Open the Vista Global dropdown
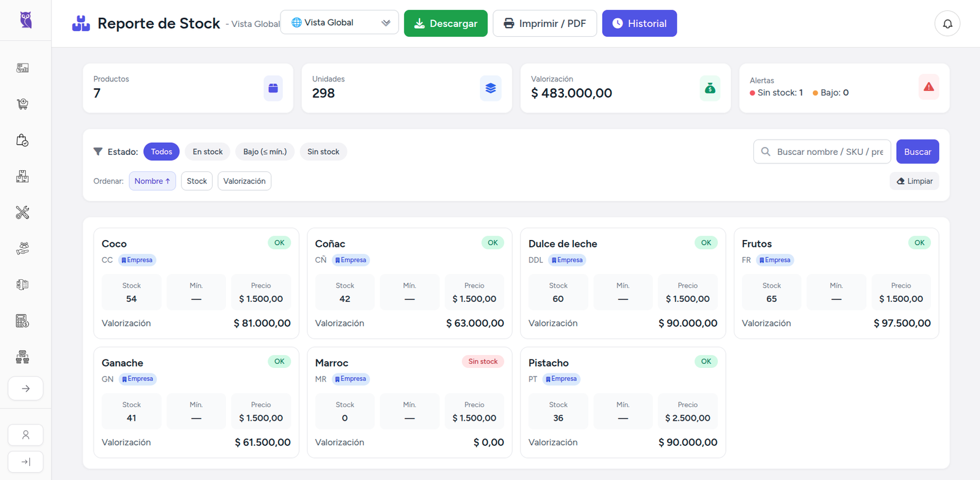 pyautogui.click(x=339, y=23)
